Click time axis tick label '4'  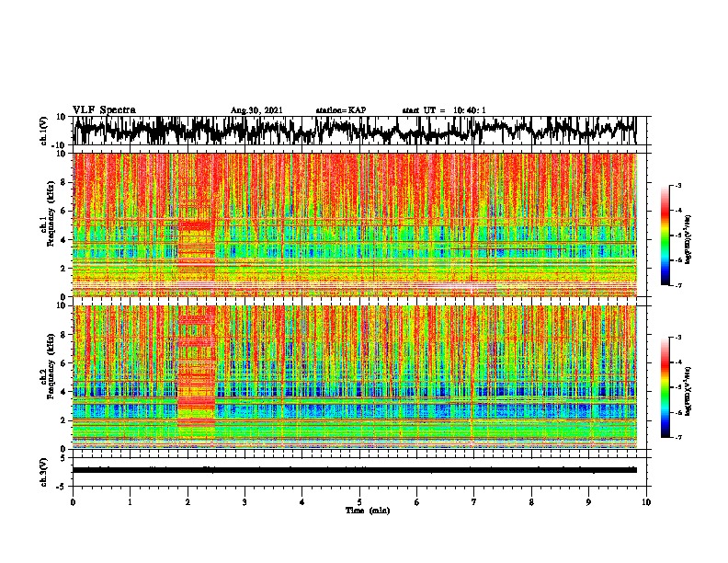[302, 502]
